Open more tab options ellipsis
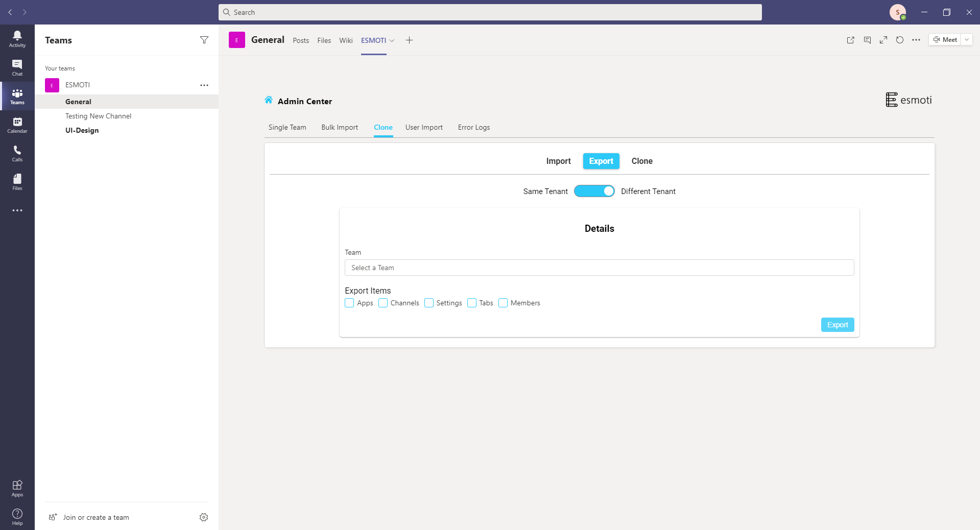Viewport: 980px width, 530px height. click(916, 40)
